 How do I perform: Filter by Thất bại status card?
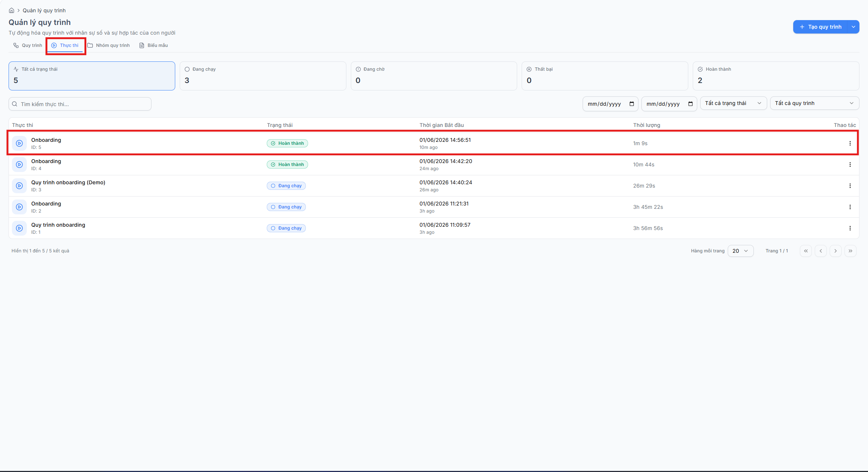(x=605, y=76)
